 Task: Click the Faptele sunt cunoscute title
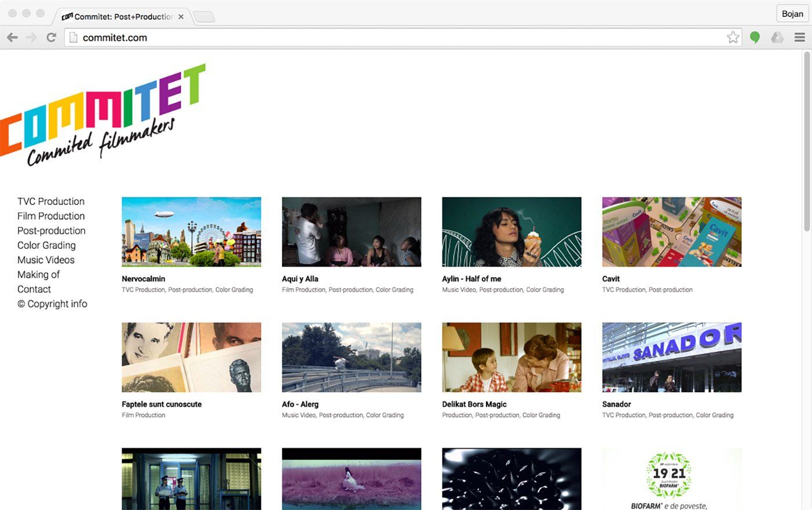[x=162, y=404]
